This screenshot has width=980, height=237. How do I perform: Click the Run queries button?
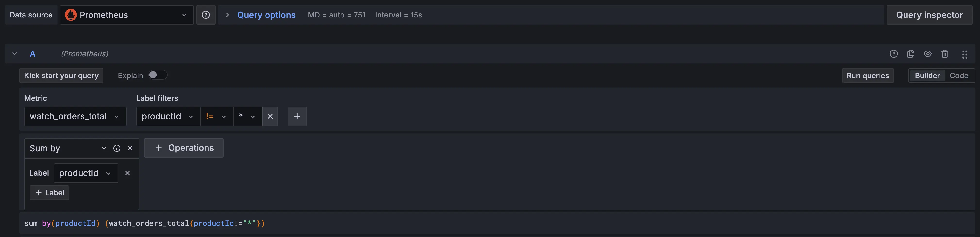click(867, 75)
